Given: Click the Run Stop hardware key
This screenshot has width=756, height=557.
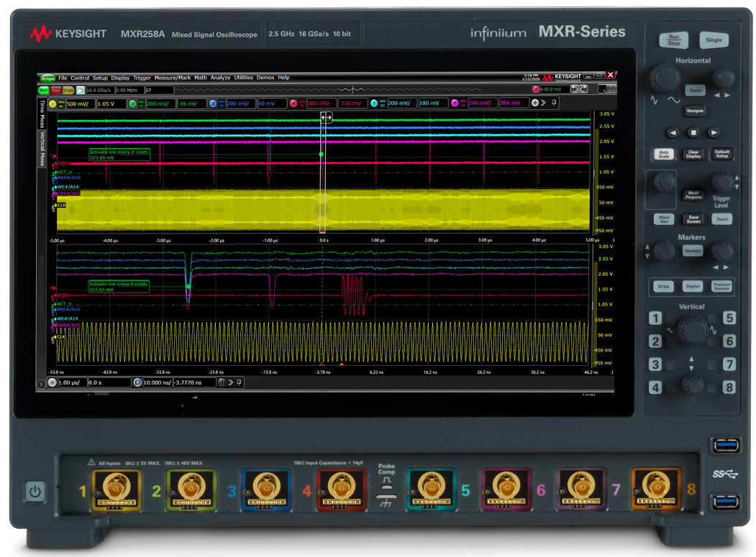Looking at the screenshot, I should point(673,40).
